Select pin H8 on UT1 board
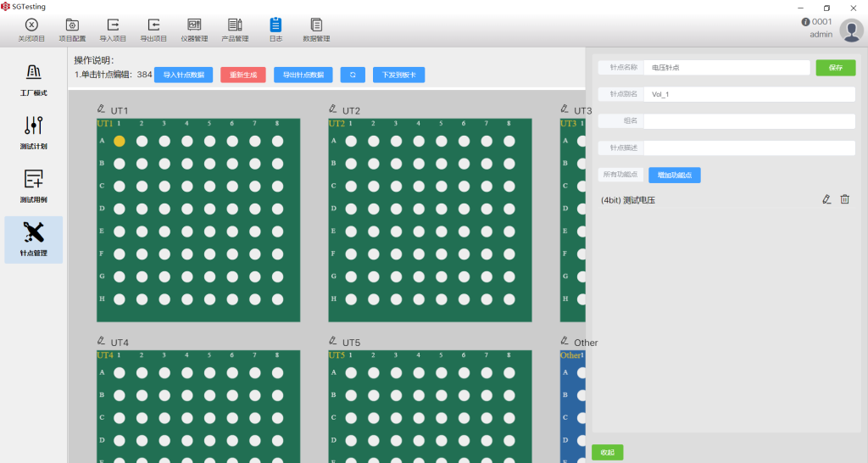Viewport: 868px width, 463px height. 277,299
